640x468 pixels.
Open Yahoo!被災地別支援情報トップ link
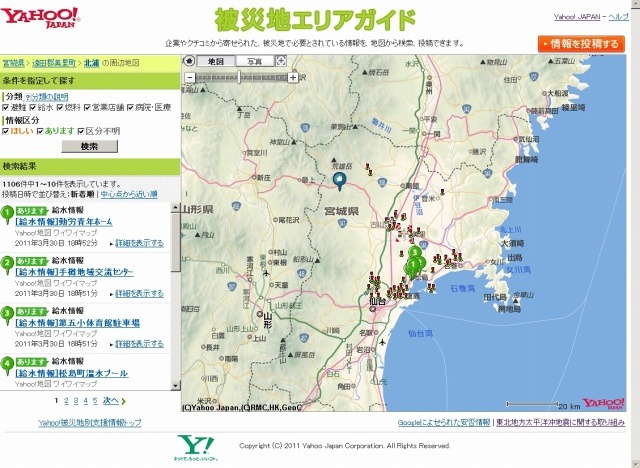pyautogui.click(x=90, y=423)
